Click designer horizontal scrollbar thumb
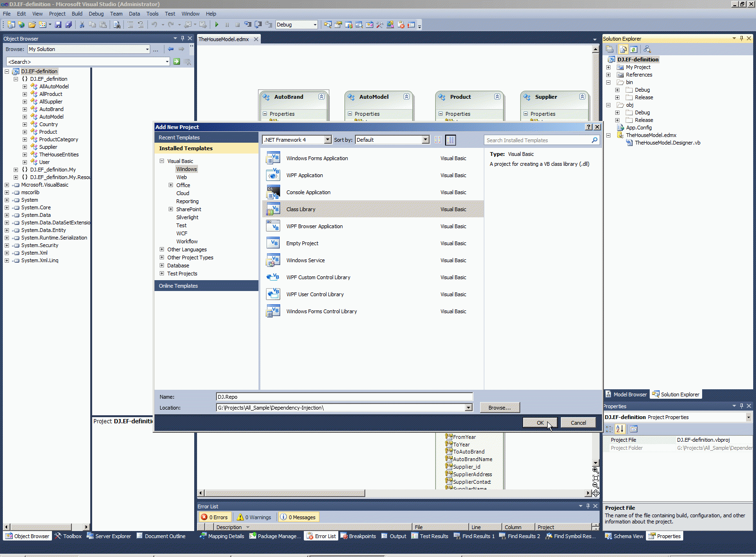Image resolution: width=756 pixels, height=557 pixels. point(284,493)
